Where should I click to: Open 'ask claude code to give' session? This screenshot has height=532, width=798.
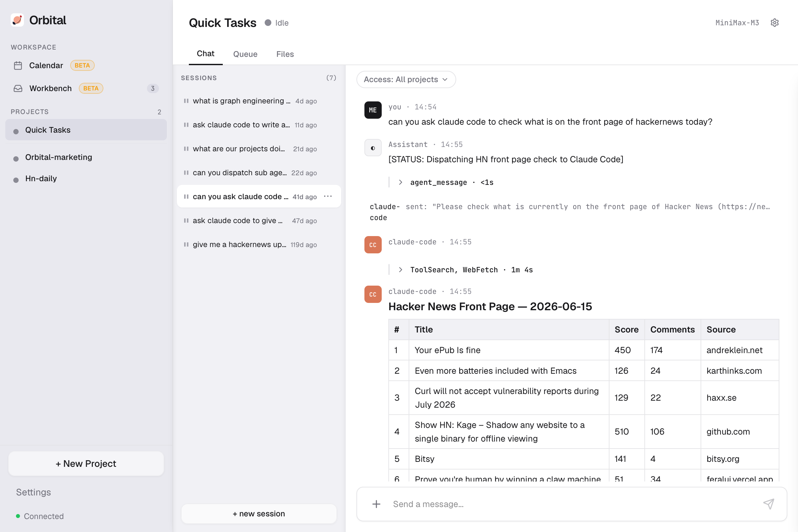pos(259,220)
